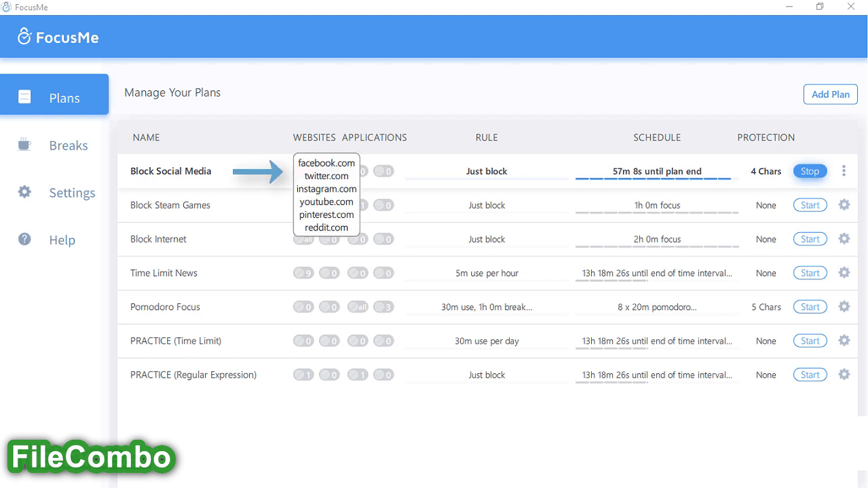This screenshot has width=868, height=488.
Task: Select the Block Internet plan name
Action: coord(158,239)
